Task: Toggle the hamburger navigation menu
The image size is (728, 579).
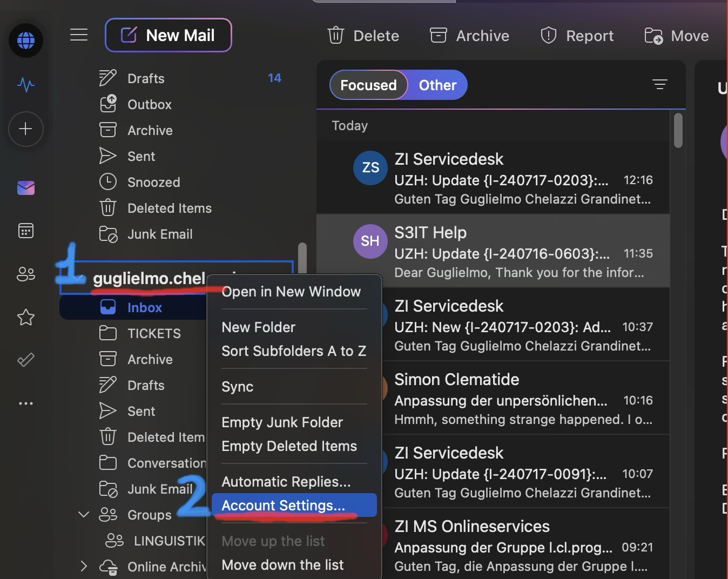Action: pyautogui.click(x=79, y=35)
